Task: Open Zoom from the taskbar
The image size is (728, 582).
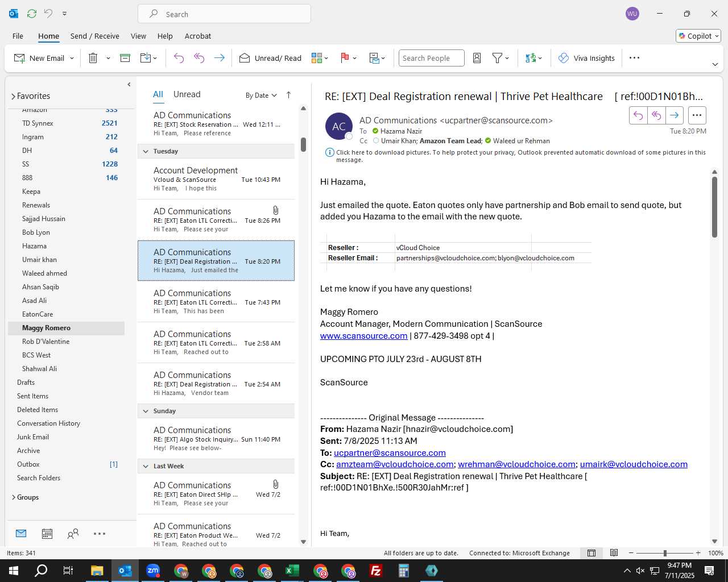Action: pos(153,571)
